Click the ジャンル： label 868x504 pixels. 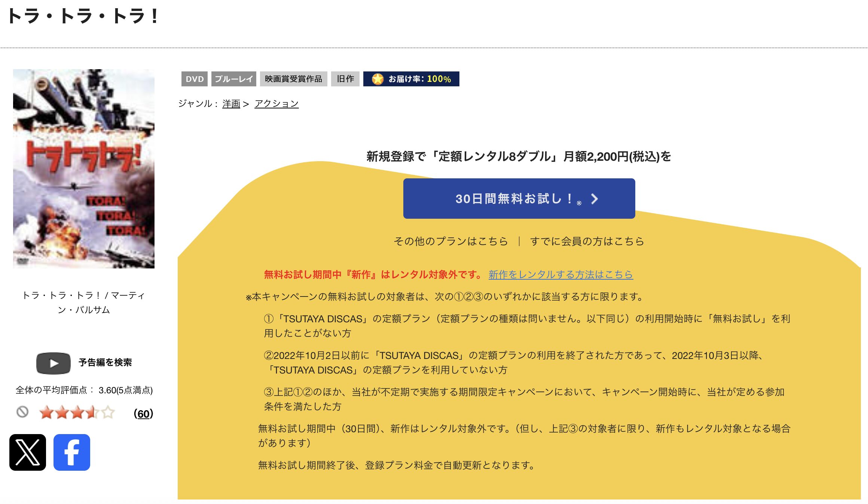(x=199, y=104)
